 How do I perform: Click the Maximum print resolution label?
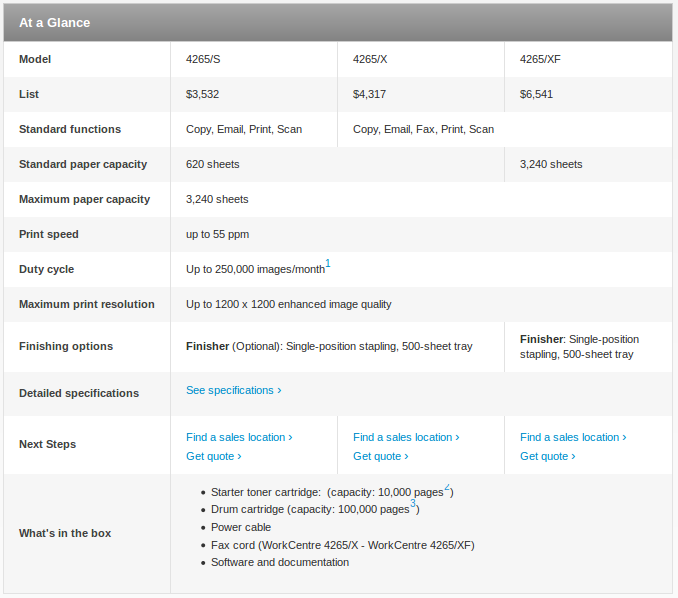click(x=86, y=304)
